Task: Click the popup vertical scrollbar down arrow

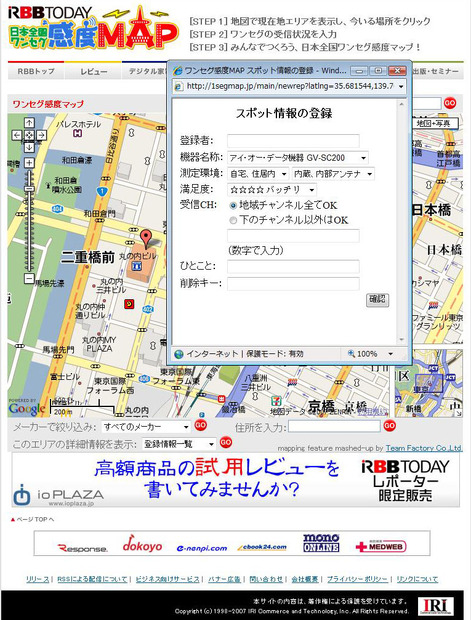Action: [401, 340]
